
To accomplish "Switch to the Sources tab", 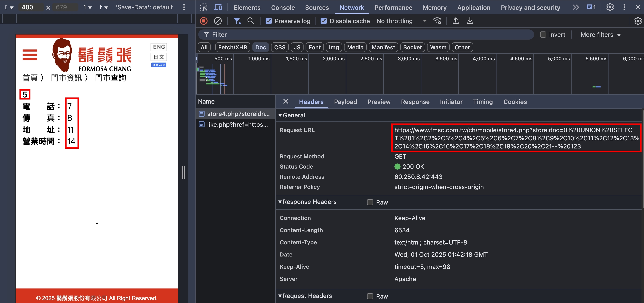I will (317, 7).
